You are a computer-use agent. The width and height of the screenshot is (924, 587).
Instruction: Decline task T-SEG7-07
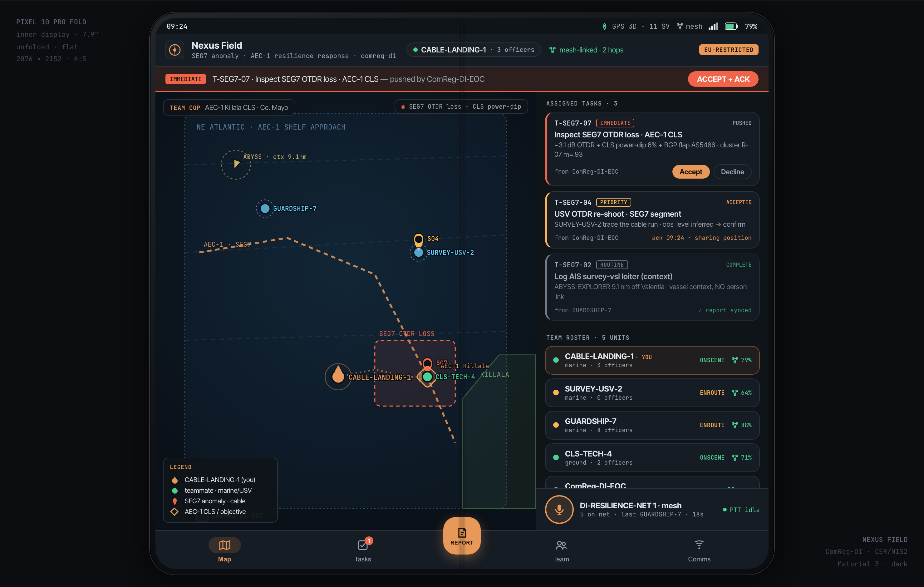click(732, 172)
